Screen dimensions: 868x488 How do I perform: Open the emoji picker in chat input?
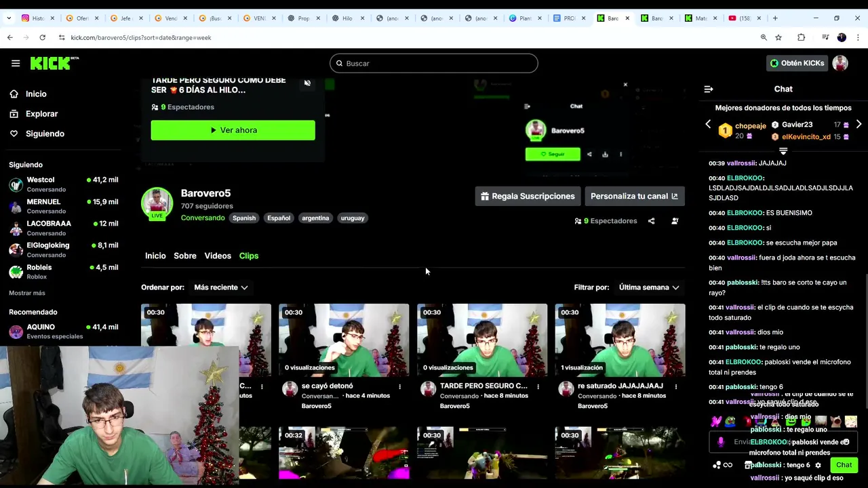tap(846, 442)
